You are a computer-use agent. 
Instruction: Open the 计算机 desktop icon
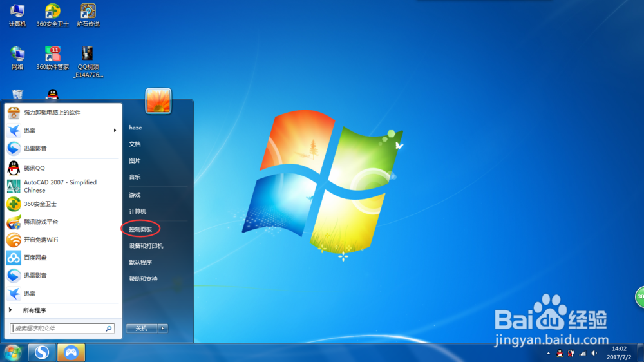(17, 15)
